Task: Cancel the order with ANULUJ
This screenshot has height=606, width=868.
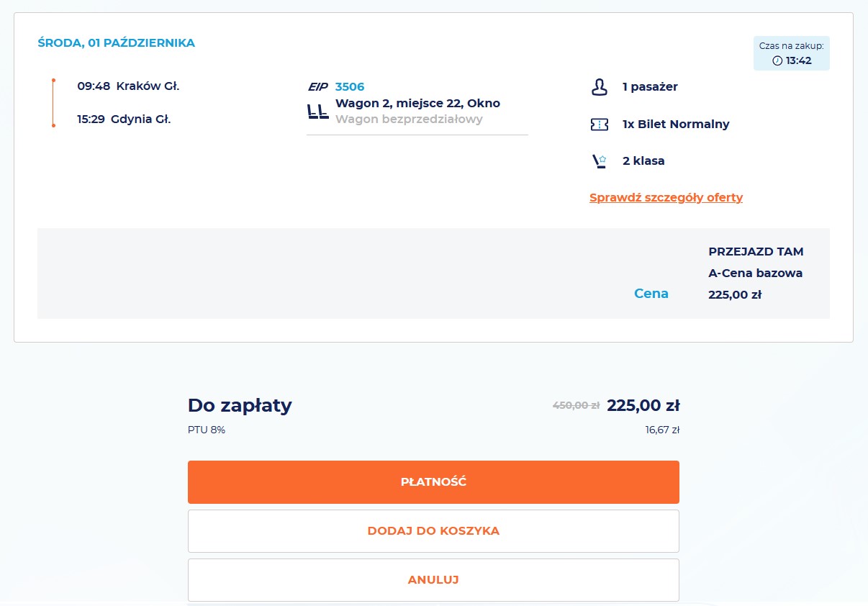Action: click(x=433, y=580)
